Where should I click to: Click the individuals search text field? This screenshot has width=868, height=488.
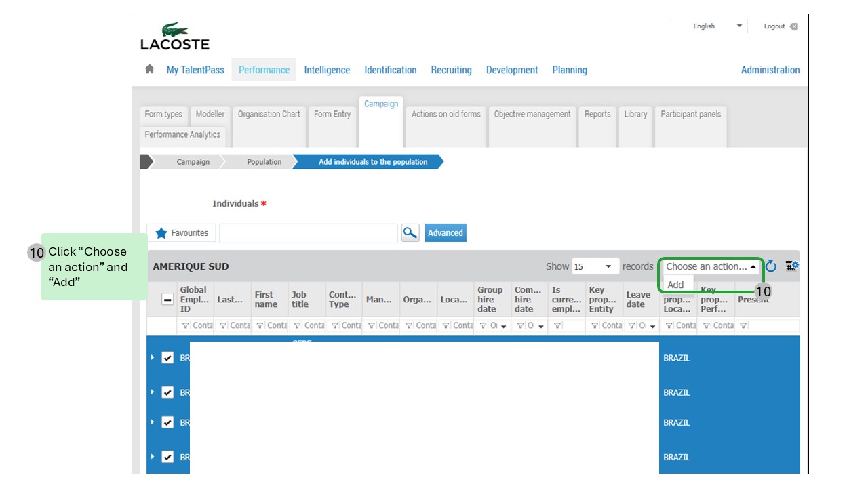coord(308,233)
